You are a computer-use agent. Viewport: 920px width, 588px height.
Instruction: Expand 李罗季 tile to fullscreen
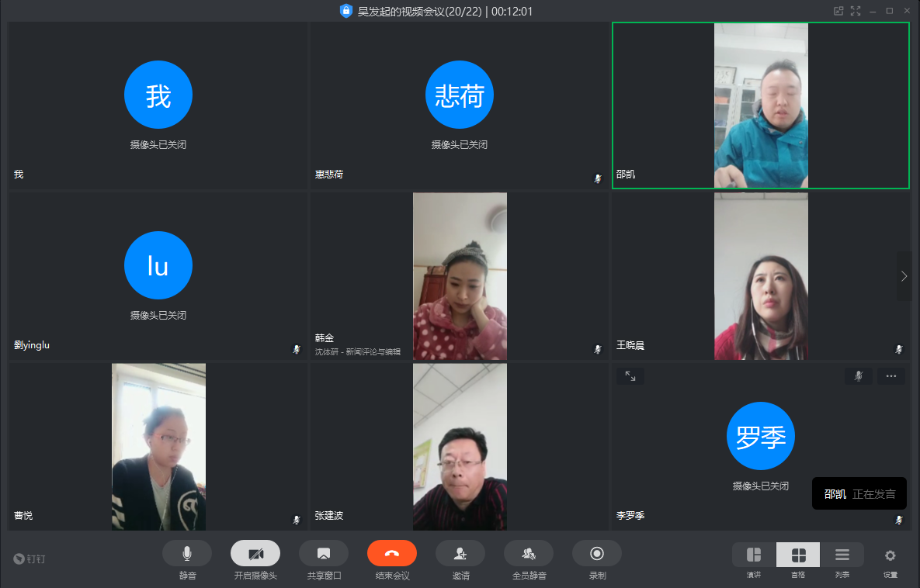coord(630,376)
